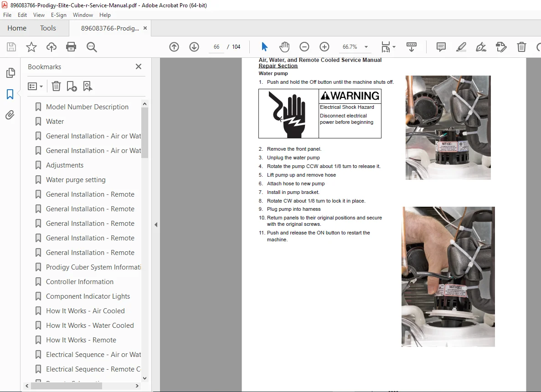Zoom in with plus icon
The height and width of the screenshot is (392, 541).
click(325, 47)
